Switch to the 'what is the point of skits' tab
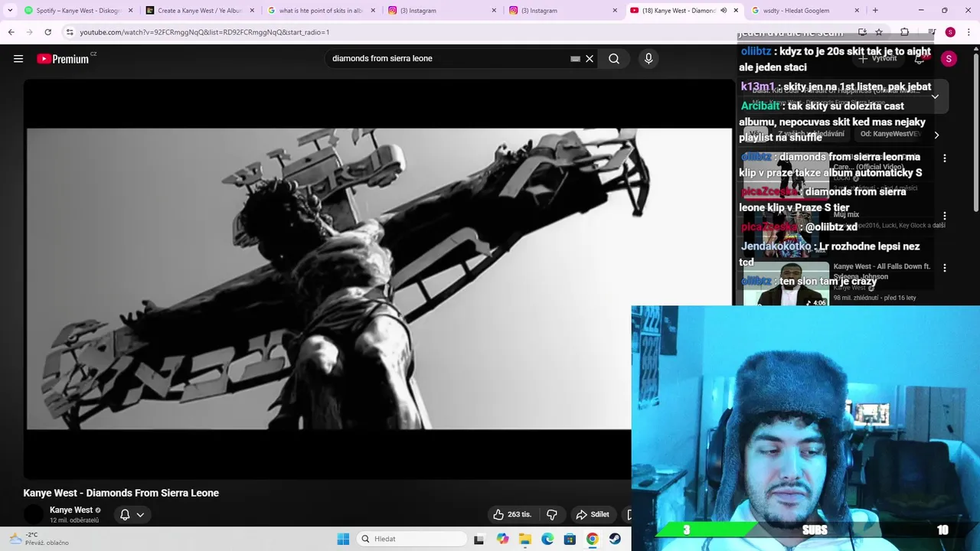The image size is (980, 551). pos(321,11)
